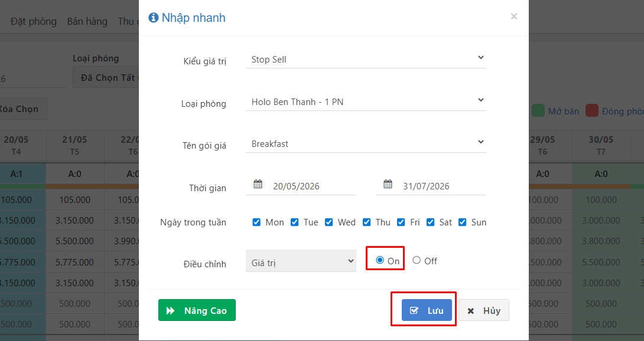Click the 105.000 cell under 21/05
Viewport: 644px width, 341px height.
click(x=75, y=200)
